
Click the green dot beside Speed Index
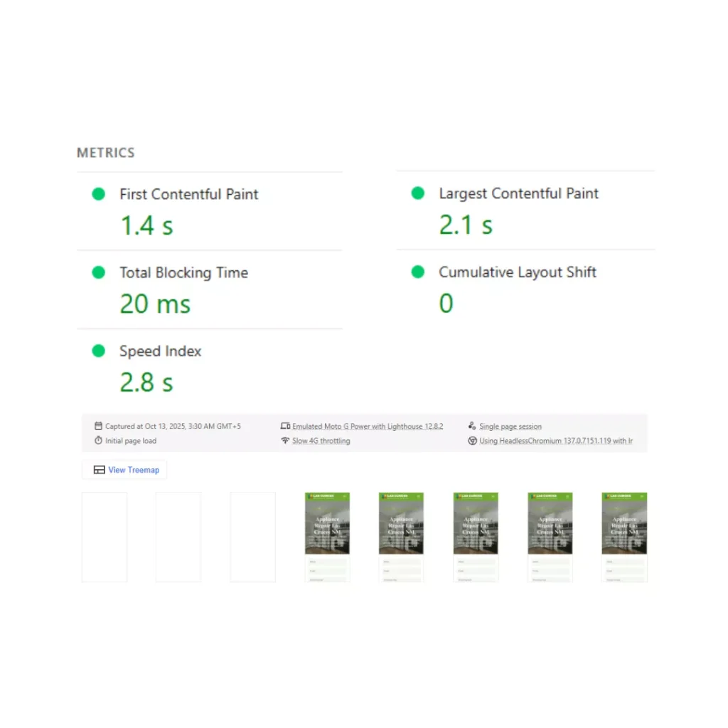[x=98, y=350]
